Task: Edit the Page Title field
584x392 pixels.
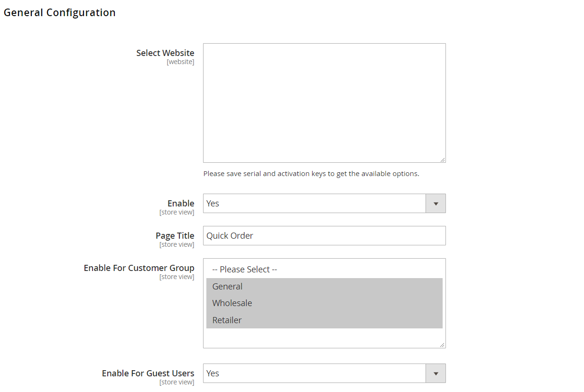Action: (x=324, y=235)
